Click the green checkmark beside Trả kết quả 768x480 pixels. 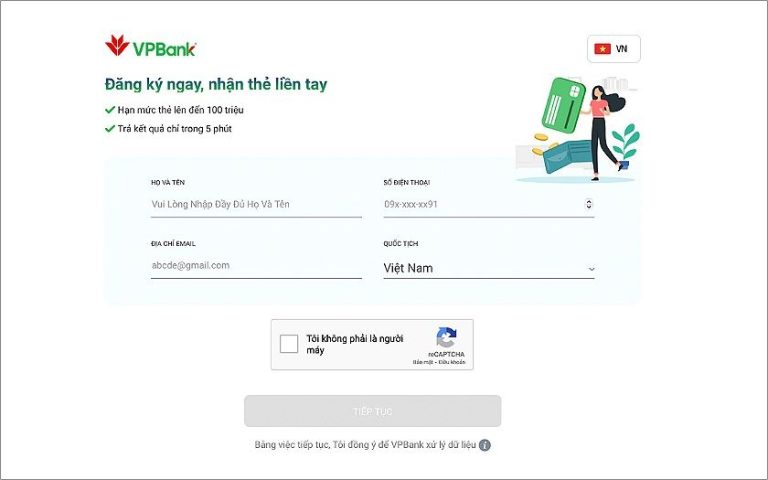(x=110, y=129)
